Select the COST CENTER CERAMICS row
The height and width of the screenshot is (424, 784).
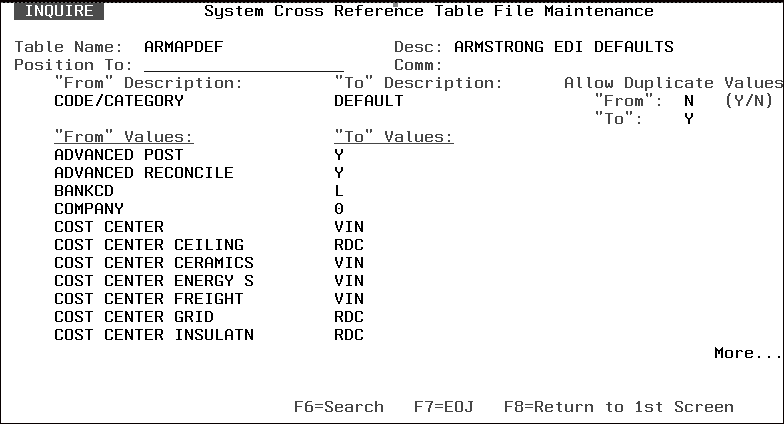[154, 263]
